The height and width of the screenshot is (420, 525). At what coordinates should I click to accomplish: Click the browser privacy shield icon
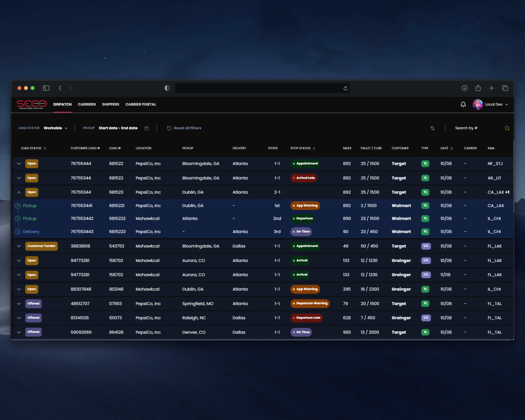pyautogui.click(x=167, y=88)
